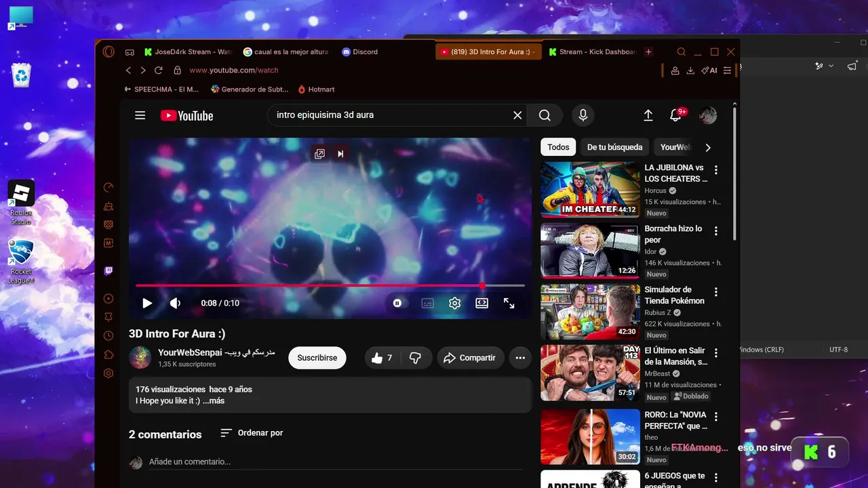Open the YouTube create upload icon

[x=648, y=115]
